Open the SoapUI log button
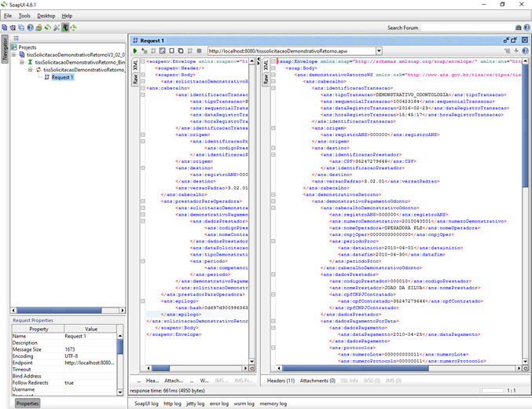The height and width of the screenshot is (409, 532). coord(146,403)
